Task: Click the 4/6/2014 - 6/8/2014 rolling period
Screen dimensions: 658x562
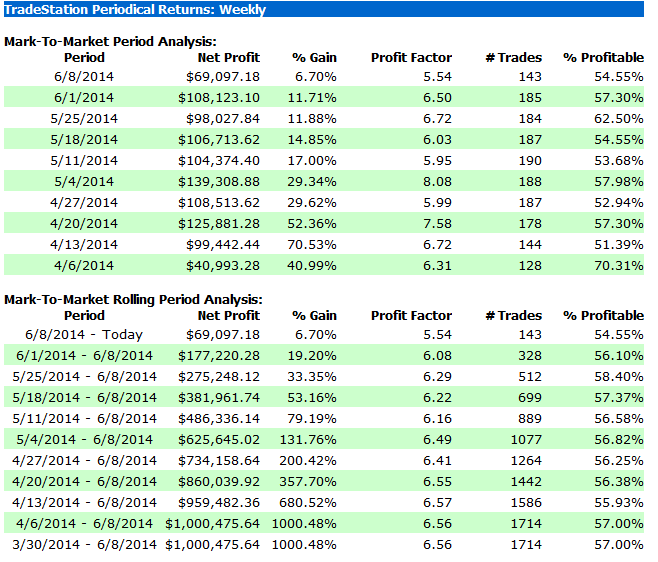Action: click(x=84, y=524)
